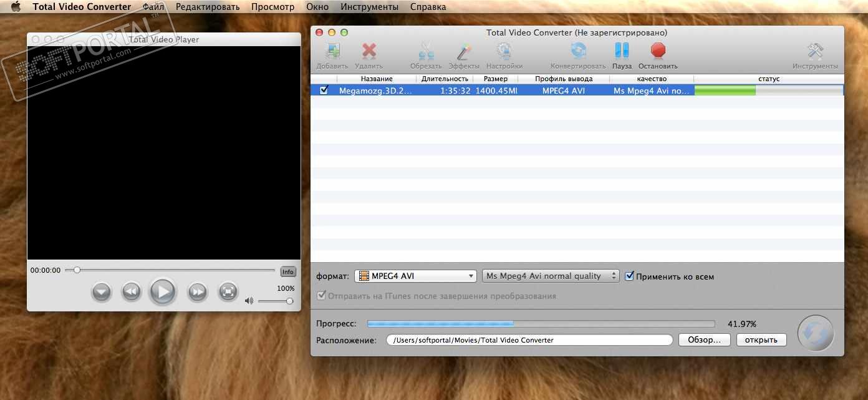Viewport: 868px width, 400px height.
Task: Click fast-forward button in Total Video Player
Action: click(x=197, y=291)
